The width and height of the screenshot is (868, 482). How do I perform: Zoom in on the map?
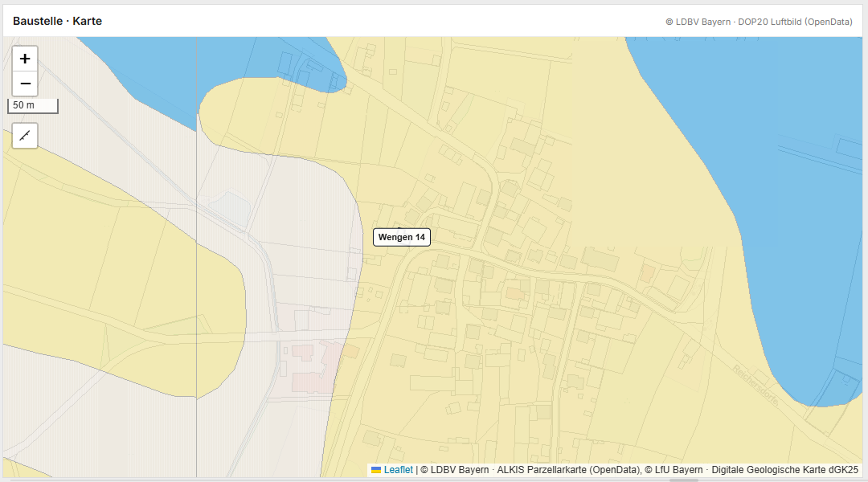pos(25,59)
